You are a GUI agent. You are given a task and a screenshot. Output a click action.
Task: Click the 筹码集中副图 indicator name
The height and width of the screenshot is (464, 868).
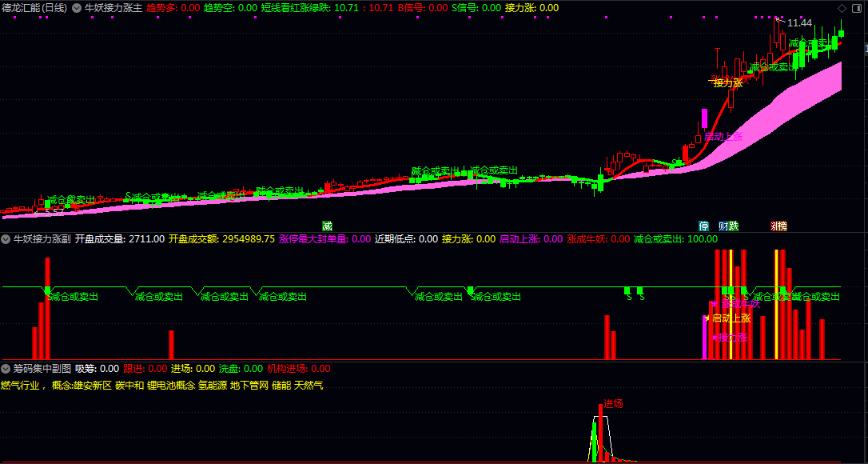[42, 369]
